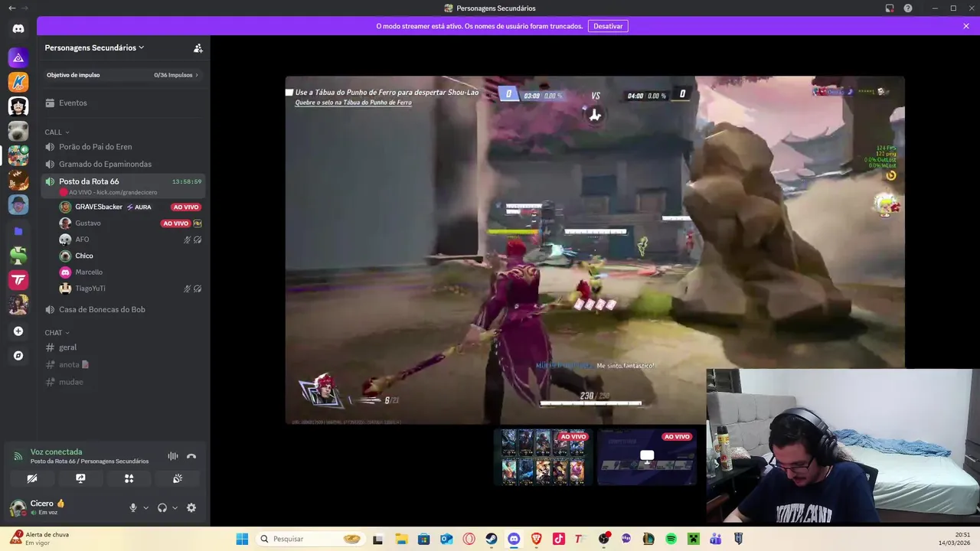
Task: Open the purple triangle server icon
Action: point(18,57)
